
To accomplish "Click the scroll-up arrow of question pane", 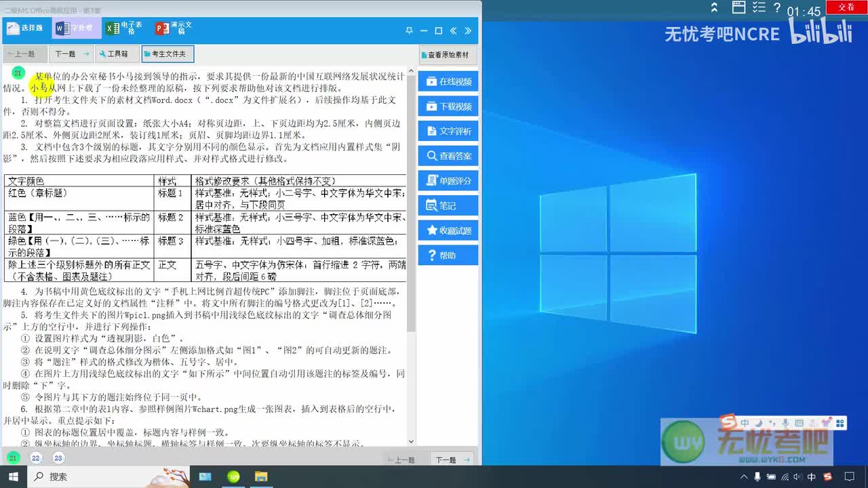I will [411, 70].
